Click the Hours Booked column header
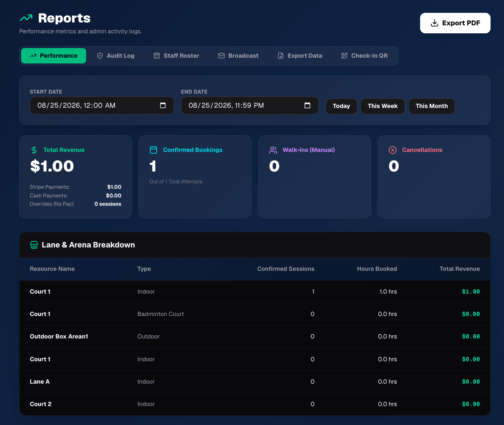The height and width of the screenshot is (425, 504). pyautogui.click(x=377, y=269)
